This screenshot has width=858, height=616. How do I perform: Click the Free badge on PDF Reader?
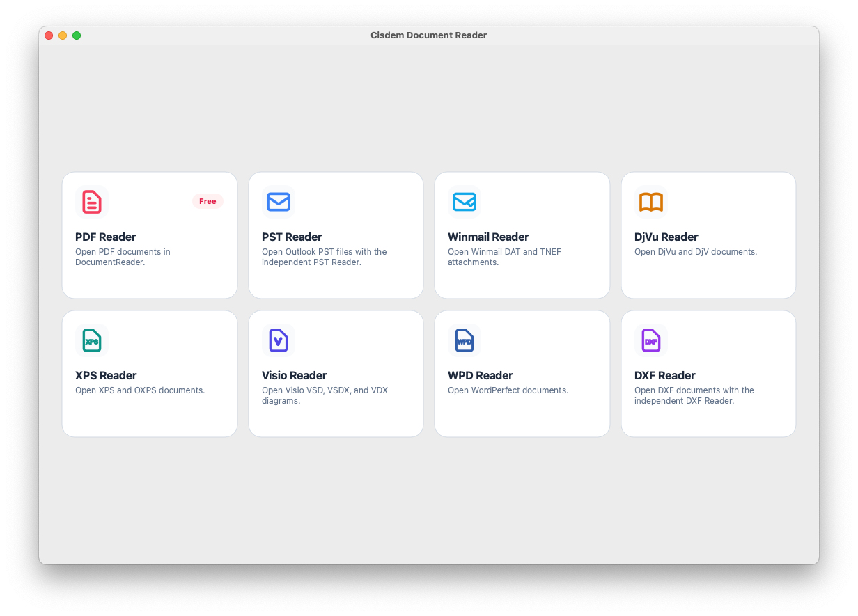(x=208, y=201)
